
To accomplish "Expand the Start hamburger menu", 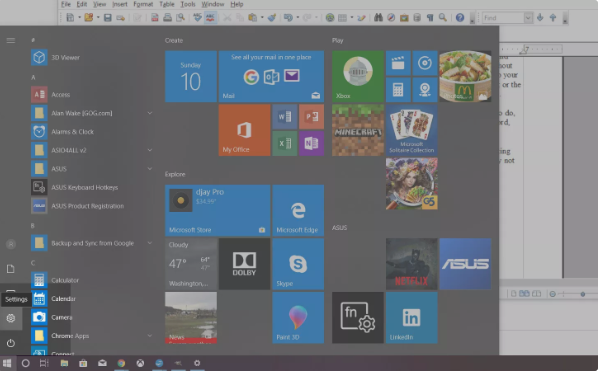I will [x=11, y=40].
